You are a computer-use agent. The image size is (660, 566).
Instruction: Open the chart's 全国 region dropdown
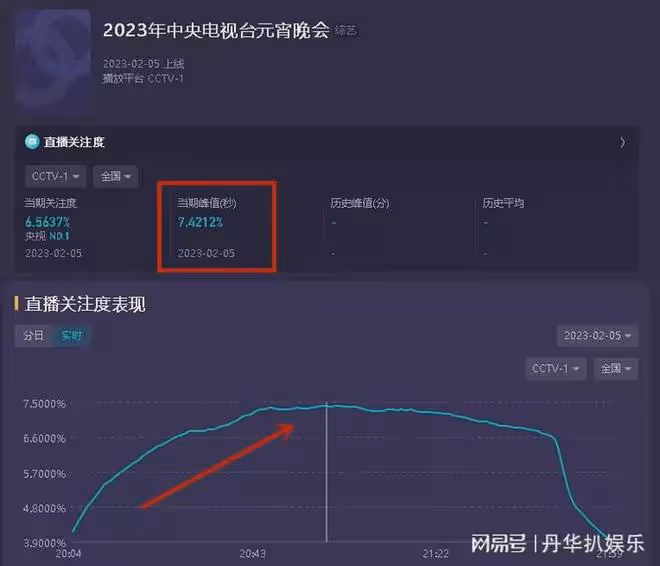[616, 369]
